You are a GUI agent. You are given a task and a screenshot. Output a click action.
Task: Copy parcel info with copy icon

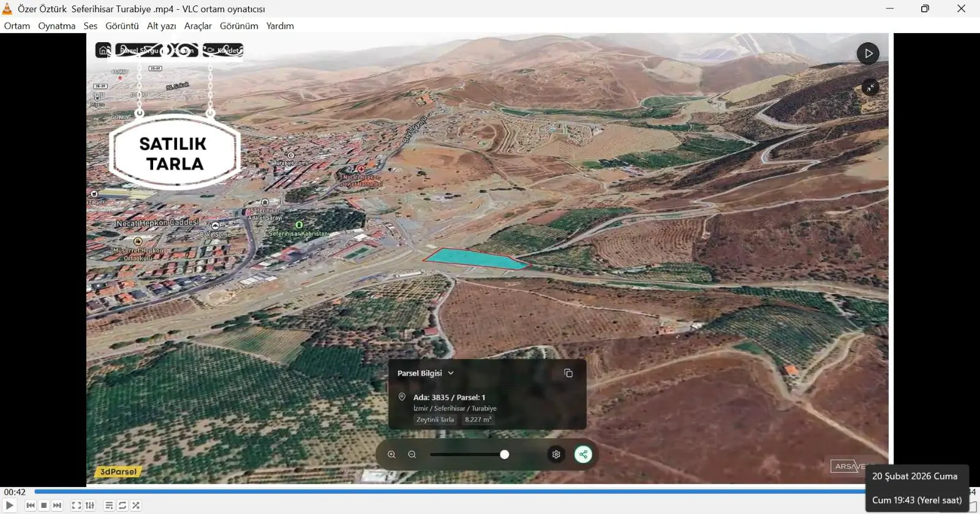pos(568,373)
